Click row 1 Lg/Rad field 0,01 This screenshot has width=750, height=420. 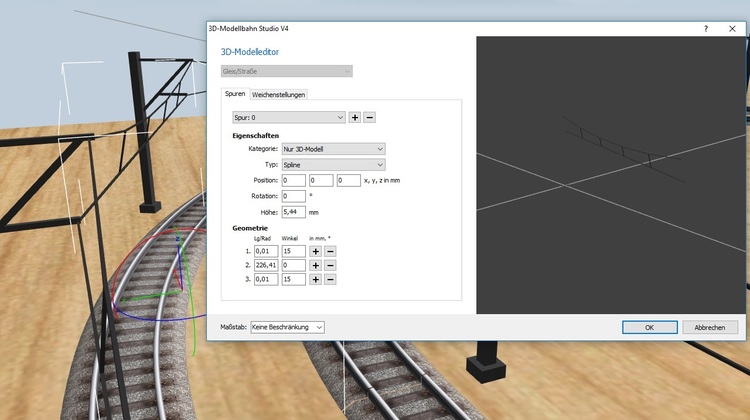(266, 251)
